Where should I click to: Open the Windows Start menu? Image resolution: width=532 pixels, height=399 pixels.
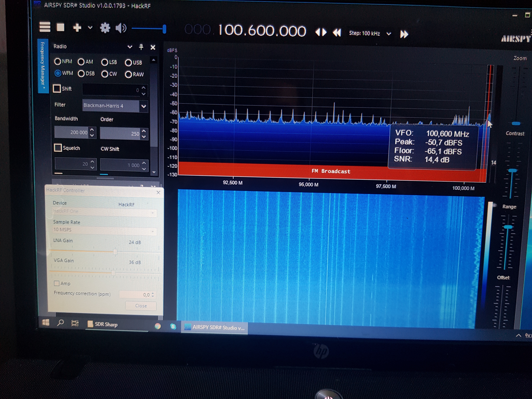coord(46,322)
